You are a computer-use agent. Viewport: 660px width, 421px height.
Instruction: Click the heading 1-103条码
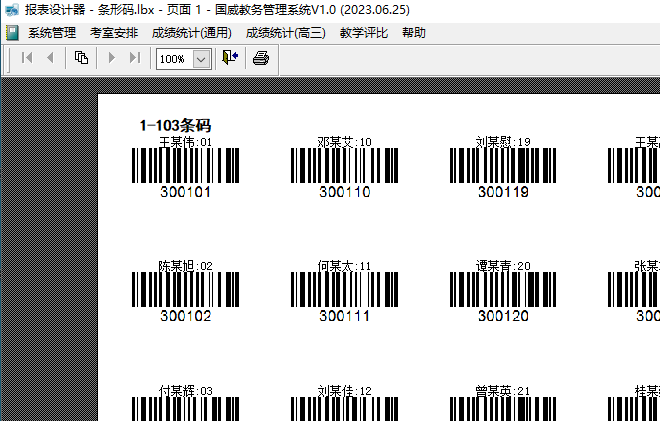tap(175, 125)
